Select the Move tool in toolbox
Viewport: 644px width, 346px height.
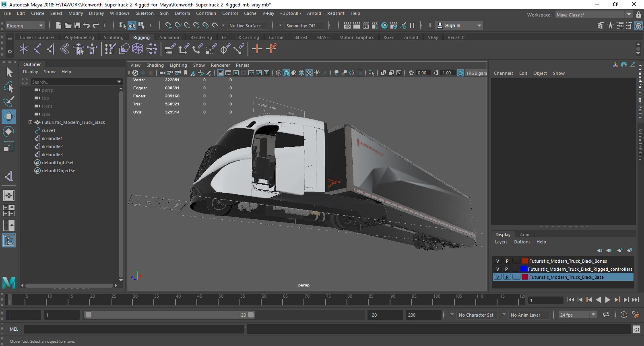pos(9,117)
